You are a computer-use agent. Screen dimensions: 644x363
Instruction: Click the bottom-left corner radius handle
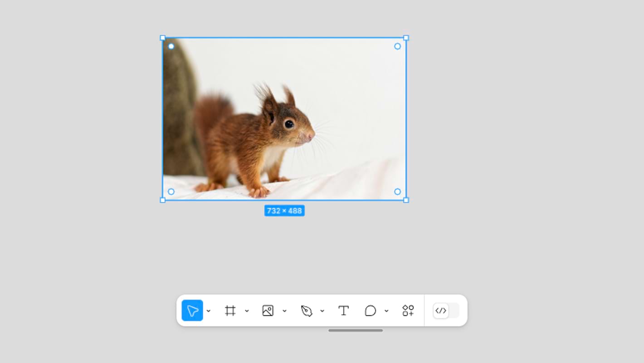point(171,191)
